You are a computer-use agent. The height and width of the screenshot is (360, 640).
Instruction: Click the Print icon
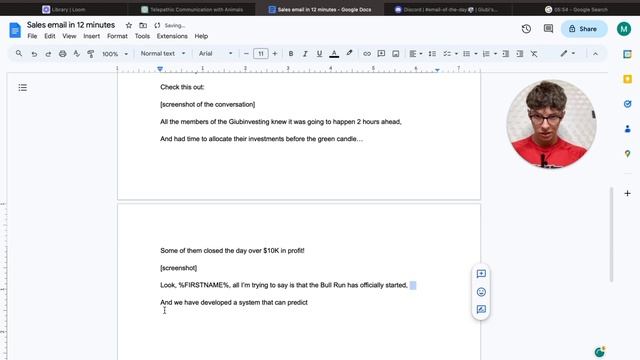(x=62, y=53)
